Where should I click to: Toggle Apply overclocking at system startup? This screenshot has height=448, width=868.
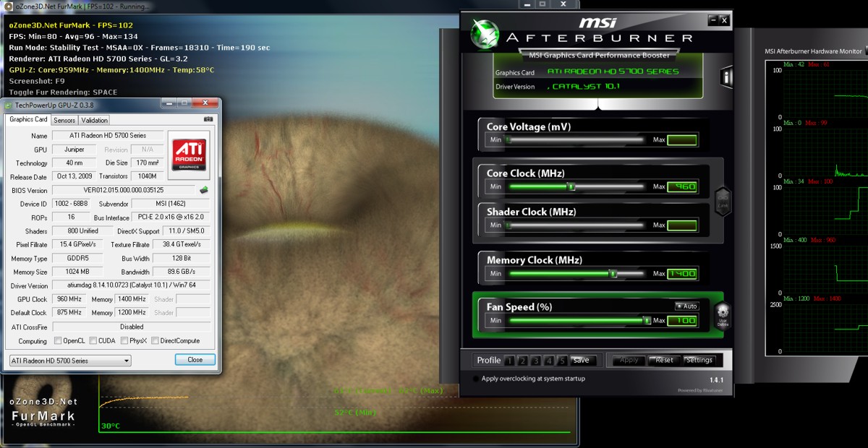pyautogui.click(x=476, y=379)
